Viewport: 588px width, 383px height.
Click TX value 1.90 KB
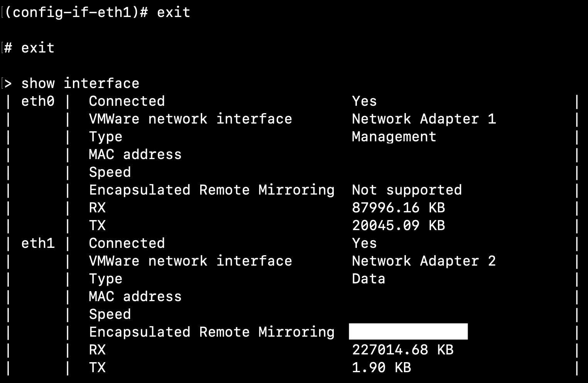(381, 368)
